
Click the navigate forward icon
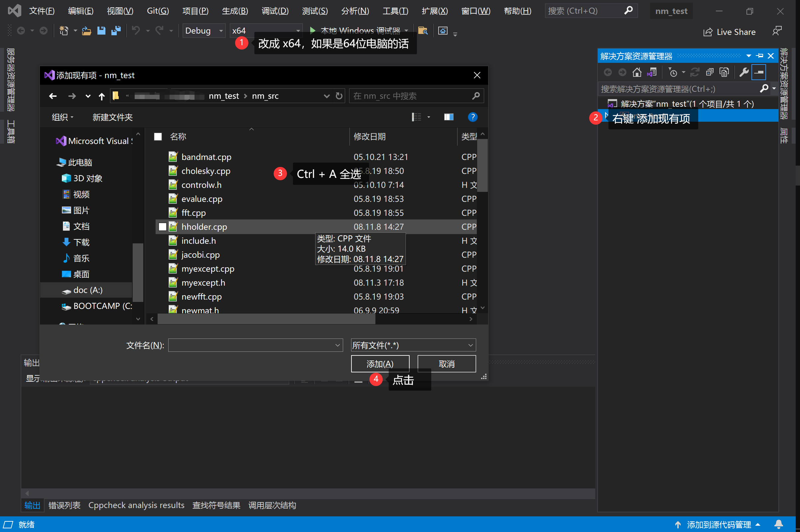click(x=70, y=96)
